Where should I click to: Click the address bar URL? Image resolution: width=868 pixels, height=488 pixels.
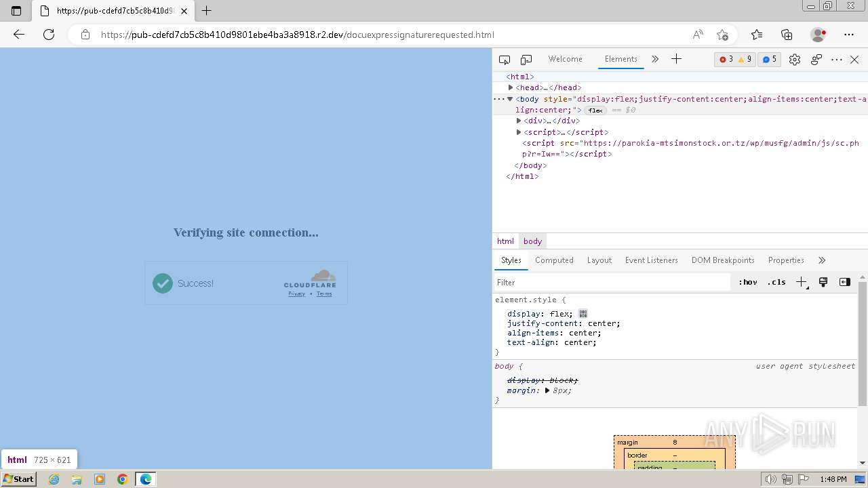coord(297,35)
